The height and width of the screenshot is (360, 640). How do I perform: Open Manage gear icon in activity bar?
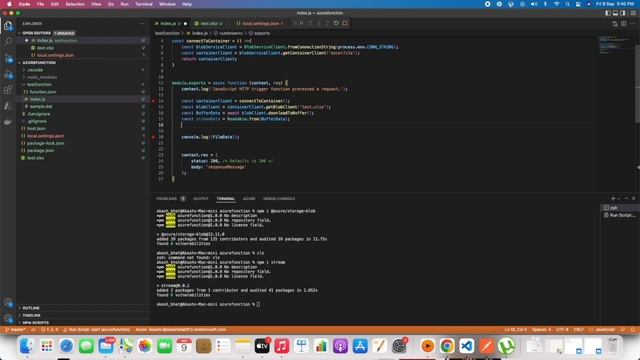(8, 318)
